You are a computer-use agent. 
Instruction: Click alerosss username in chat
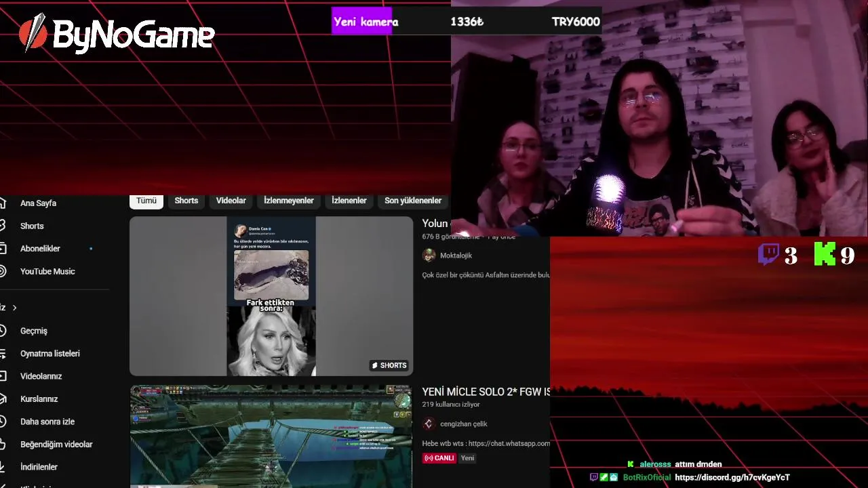(655, 464)
